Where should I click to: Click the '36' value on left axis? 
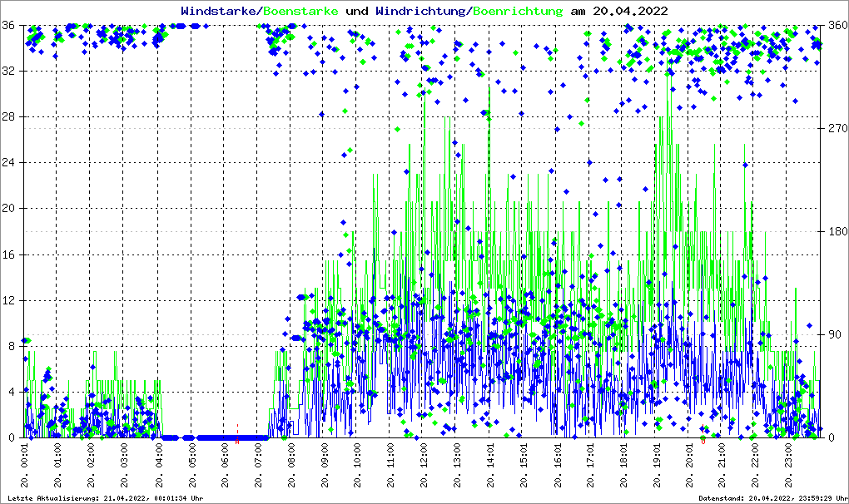click(x=9, y=25)
